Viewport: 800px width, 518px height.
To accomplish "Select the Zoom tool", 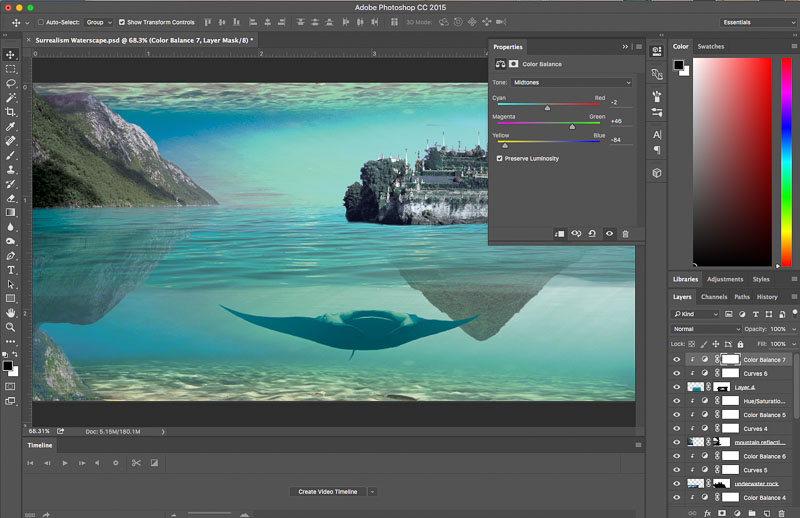I will pos(10,327).
